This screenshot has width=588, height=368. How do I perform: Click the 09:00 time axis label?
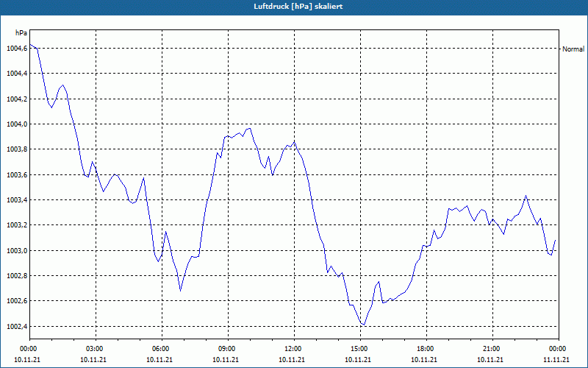pos(228,349)
